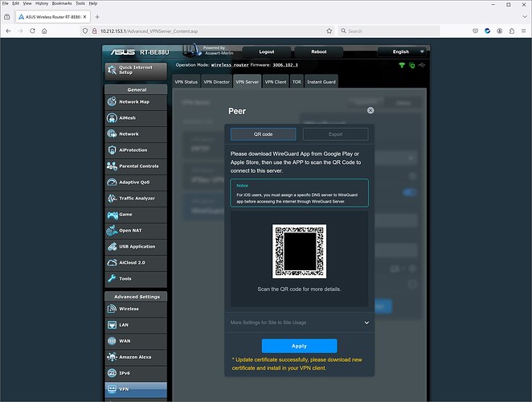Close the Peer dialog

point(370,110)
